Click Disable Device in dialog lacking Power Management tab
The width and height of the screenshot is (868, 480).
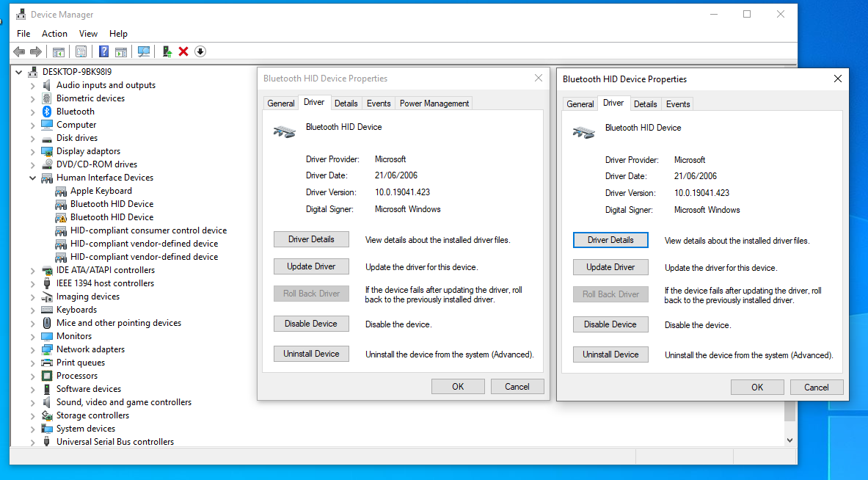coord(610,324)
